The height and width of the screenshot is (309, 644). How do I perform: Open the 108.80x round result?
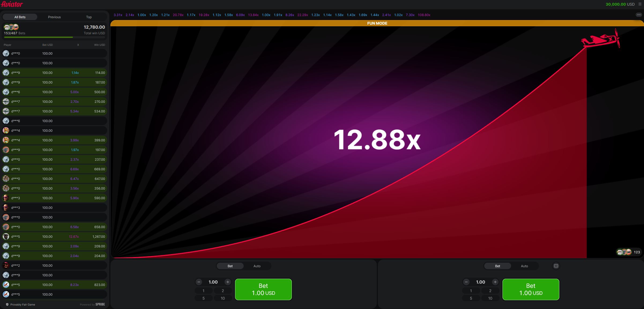click(x=424, y=15)
